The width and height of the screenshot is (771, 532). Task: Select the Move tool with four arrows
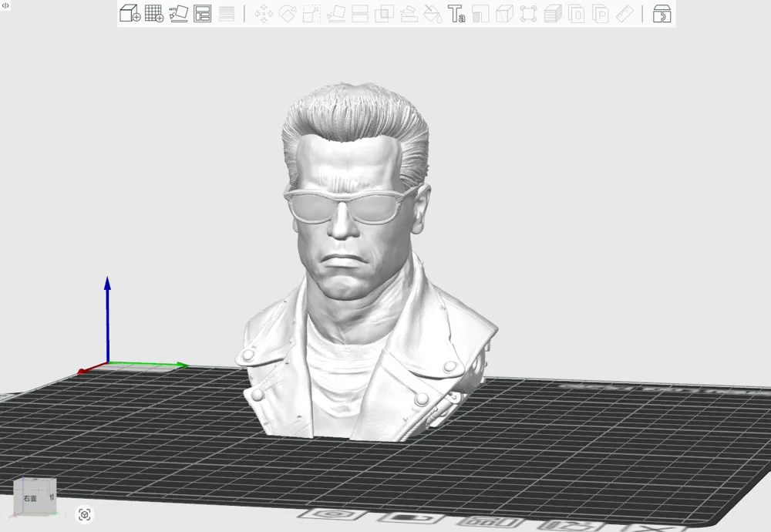(264, 14)
